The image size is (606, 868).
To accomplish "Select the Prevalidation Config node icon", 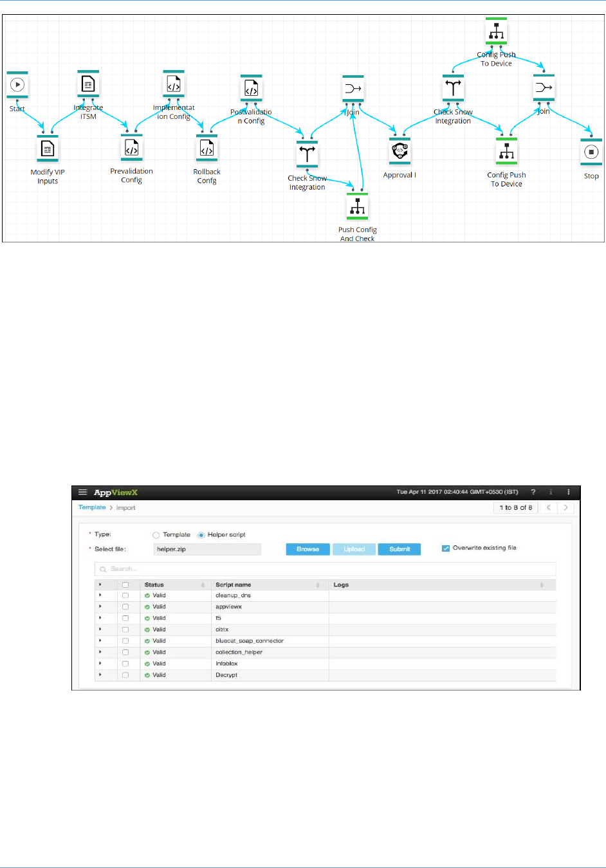I will pos(131,148).
